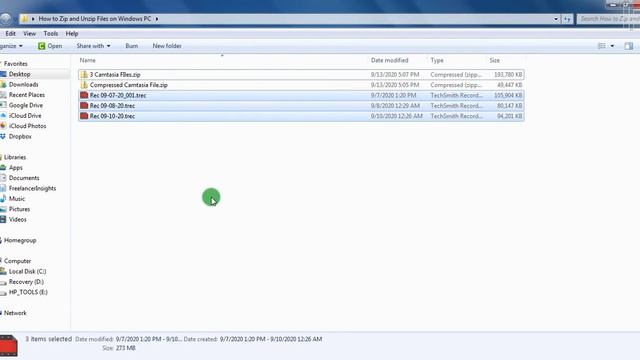The height and width of the screenshot is (360, 640).
Task: Open the Videos library
Action: point(18,220)
